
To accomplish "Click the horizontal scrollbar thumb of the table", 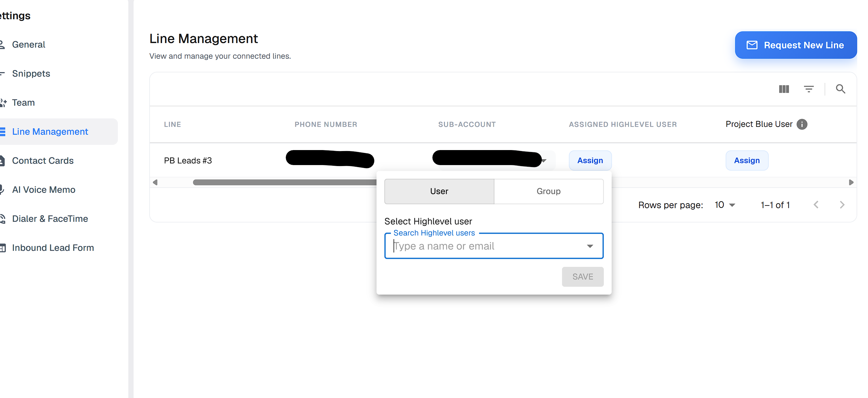I will coord(285,182).
